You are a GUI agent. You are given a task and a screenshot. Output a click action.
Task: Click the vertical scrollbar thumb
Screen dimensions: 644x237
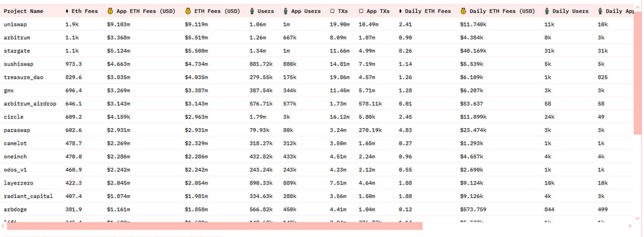coord(638,73)
